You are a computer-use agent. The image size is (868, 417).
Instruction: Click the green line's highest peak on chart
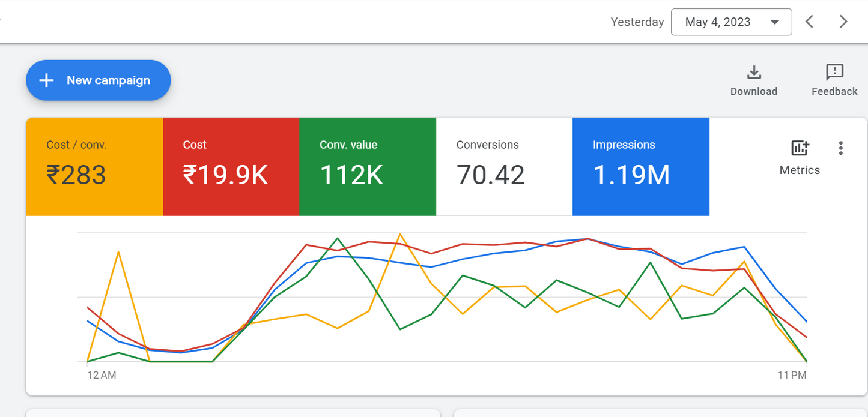pos(338,238)
